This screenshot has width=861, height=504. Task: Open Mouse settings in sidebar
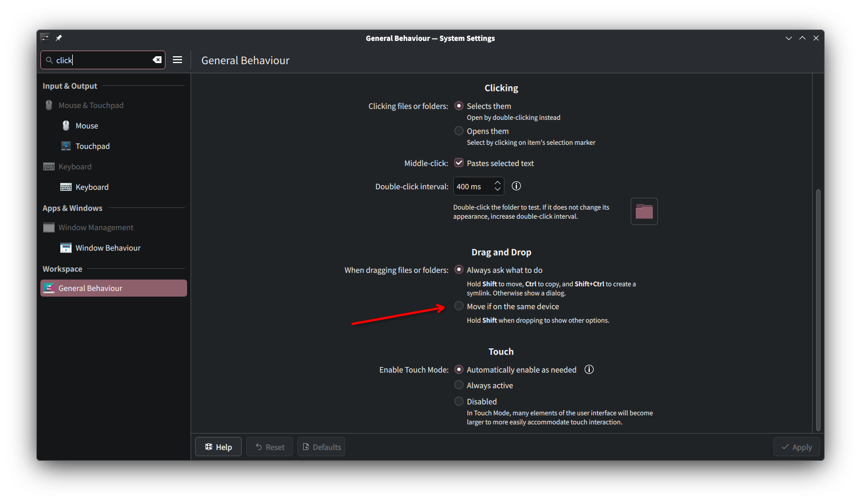[x=114, y=126]
